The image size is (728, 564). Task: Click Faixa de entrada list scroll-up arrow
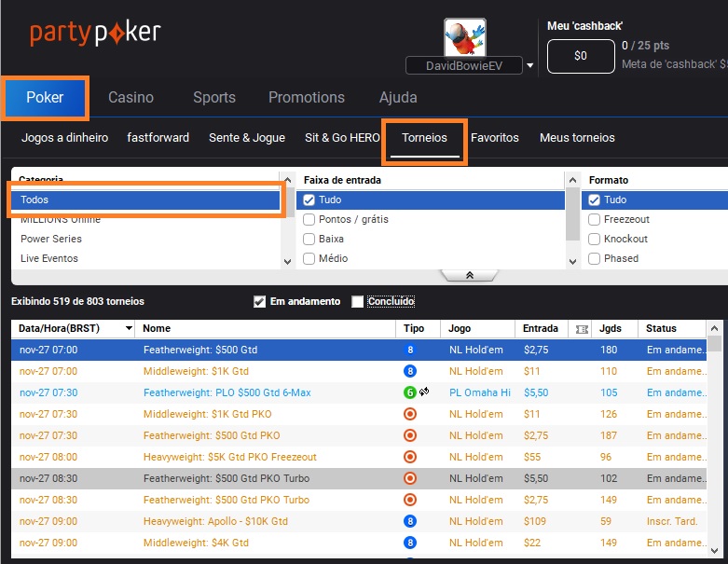tap(573, 180)
